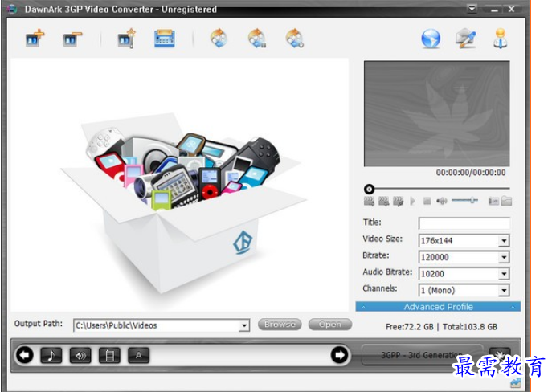Open the Channels dropdown
552x392 pixels.
(x=504, y=290)
